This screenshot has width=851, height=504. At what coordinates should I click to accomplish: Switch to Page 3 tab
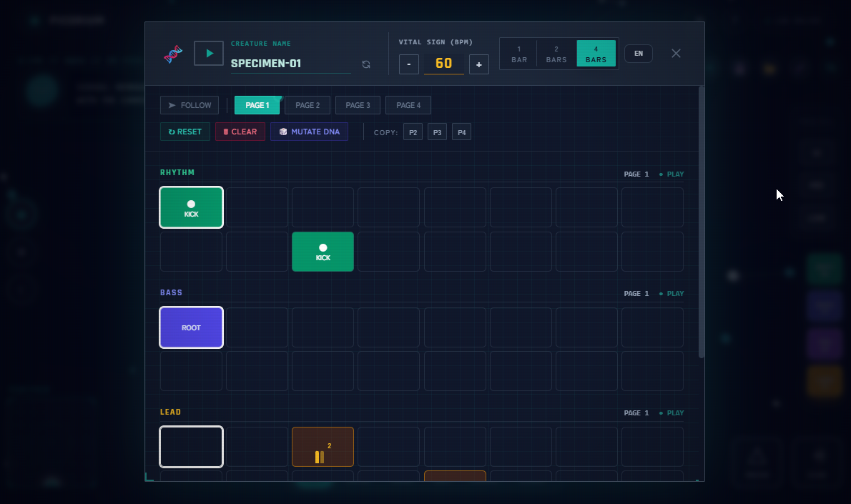tap(358, 105)
